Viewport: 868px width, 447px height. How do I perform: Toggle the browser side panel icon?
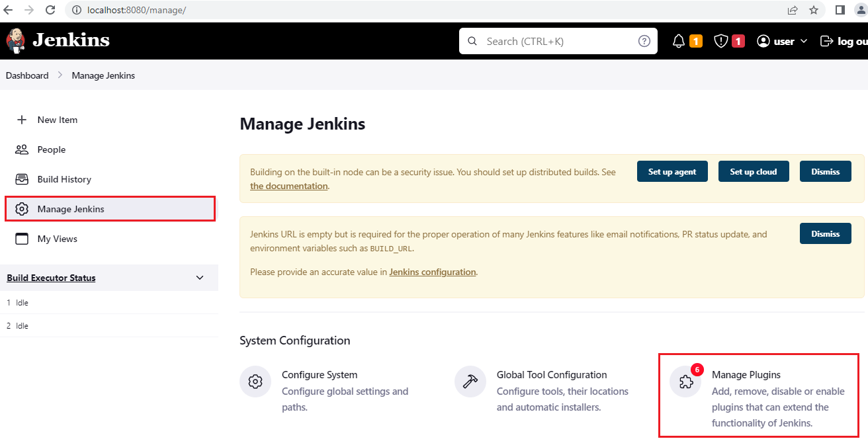(x=840, y=10)
